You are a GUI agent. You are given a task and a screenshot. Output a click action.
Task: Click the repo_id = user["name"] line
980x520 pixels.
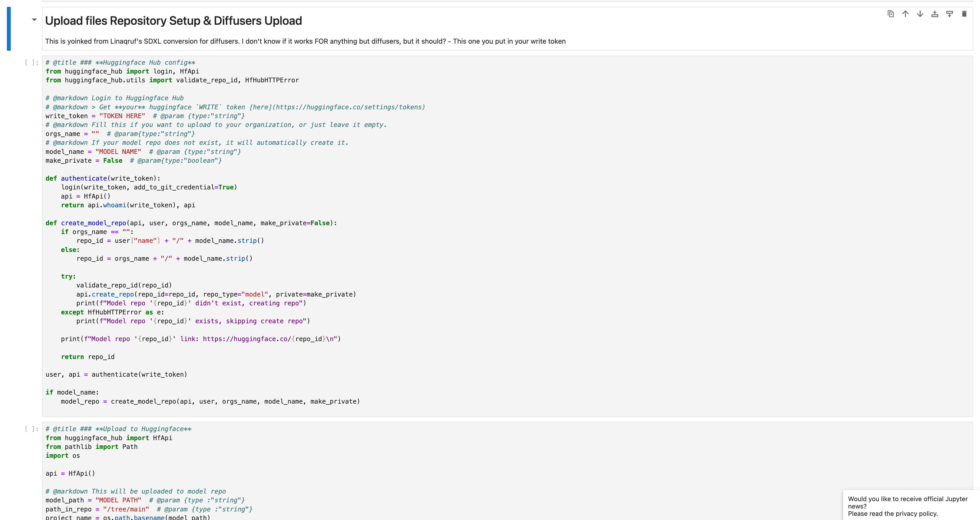[170, 241]
